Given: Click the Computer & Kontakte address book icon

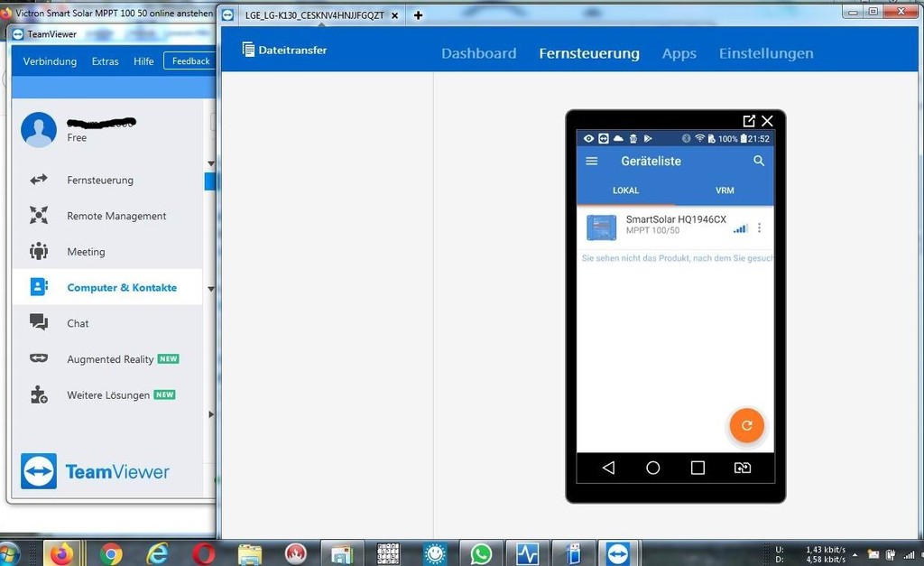Looking at the screenshot, I should pyautogui.click(x=39, y=287).
